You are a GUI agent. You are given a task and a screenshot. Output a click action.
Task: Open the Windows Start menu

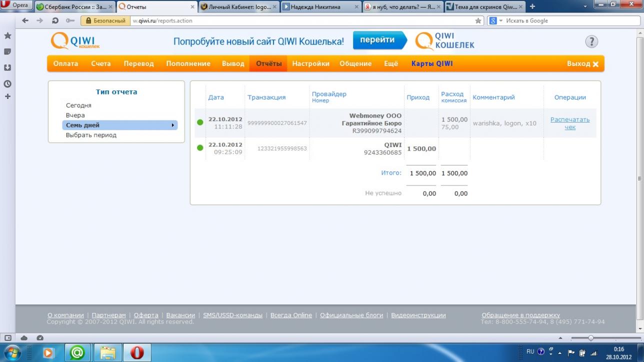(x=12, y=352)
